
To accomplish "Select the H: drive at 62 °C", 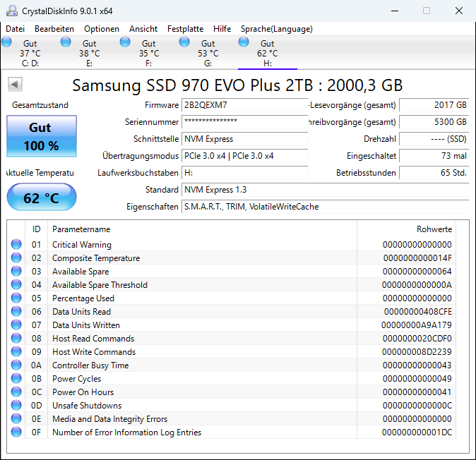I will (267, 53).
